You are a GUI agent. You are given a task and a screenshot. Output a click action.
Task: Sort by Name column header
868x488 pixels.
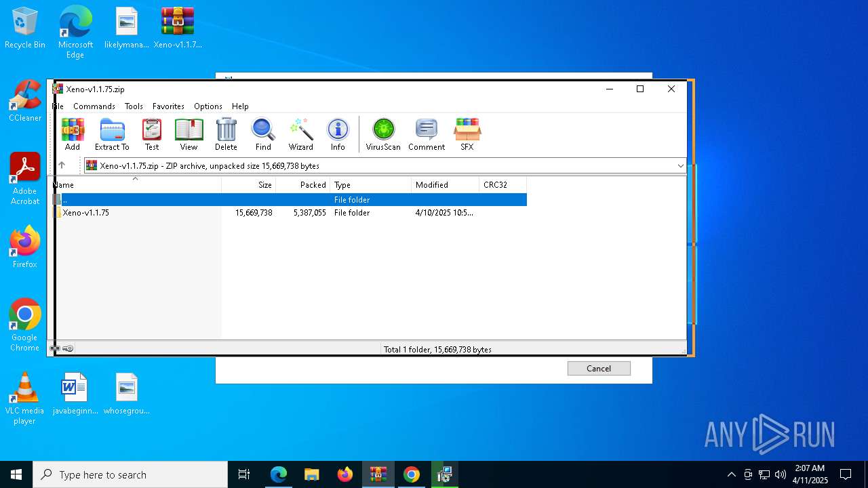pos(138,184)
